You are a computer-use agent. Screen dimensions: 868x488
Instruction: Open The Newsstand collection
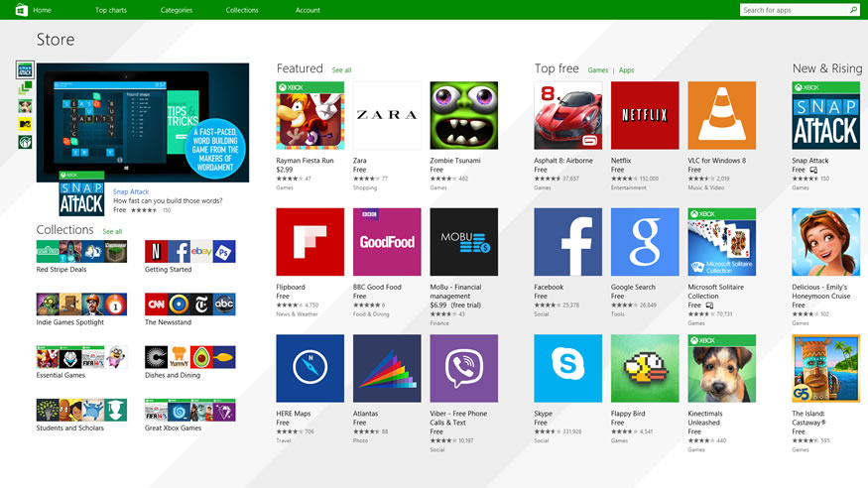(x=189, y=305)
